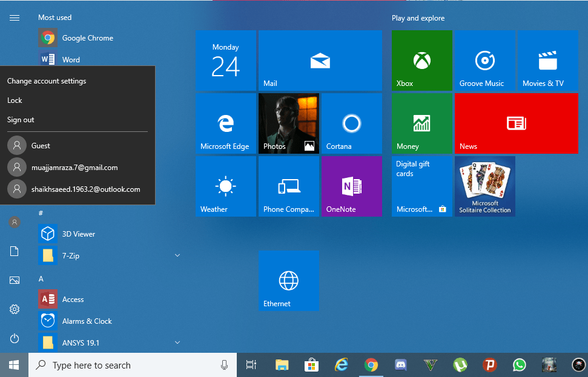Open the Weather tile
The width and height of the screenshot is (588, 377).
coord(225,186)
